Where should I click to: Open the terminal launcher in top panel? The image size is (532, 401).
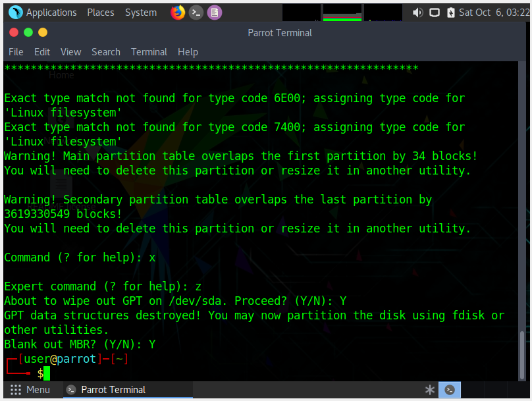click(196, 13)
